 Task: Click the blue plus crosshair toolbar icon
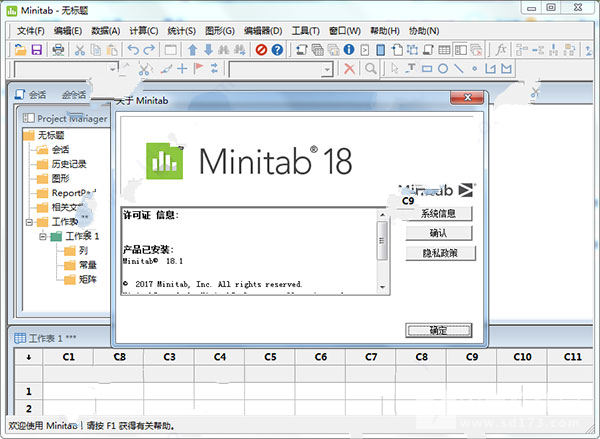point(182,69)
